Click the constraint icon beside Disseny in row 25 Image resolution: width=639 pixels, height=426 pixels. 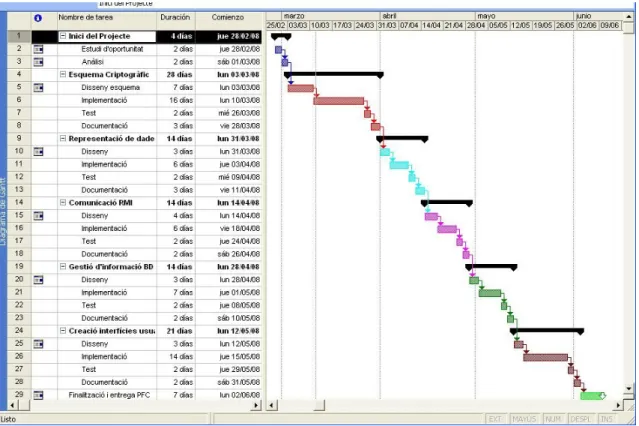38,344
